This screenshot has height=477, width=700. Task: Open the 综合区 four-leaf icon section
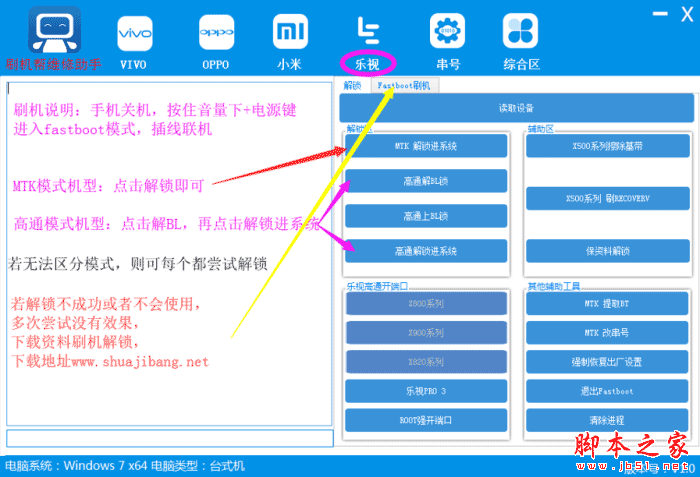pyautogui.click(x=520, y=31)
